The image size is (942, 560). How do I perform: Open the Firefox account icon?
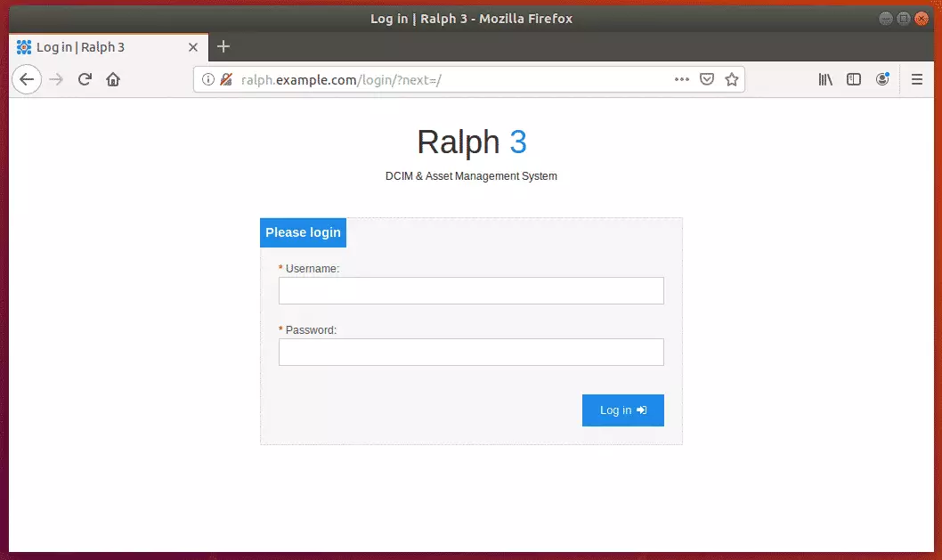pos(882,78)
